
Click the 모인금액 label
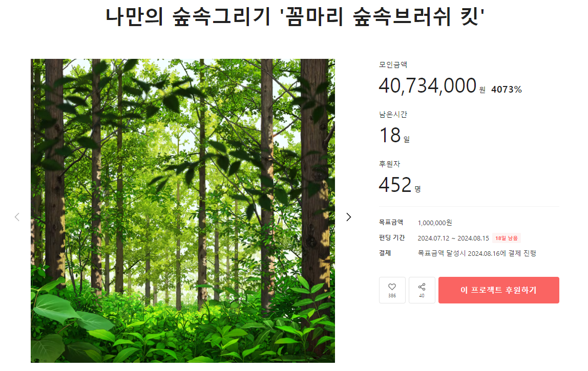coord(393,64)
